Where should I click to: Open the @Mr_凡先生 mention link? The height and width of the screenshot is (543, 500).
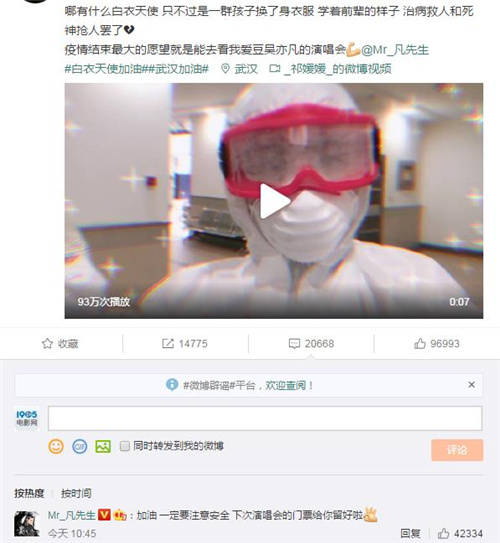[395, 50]
